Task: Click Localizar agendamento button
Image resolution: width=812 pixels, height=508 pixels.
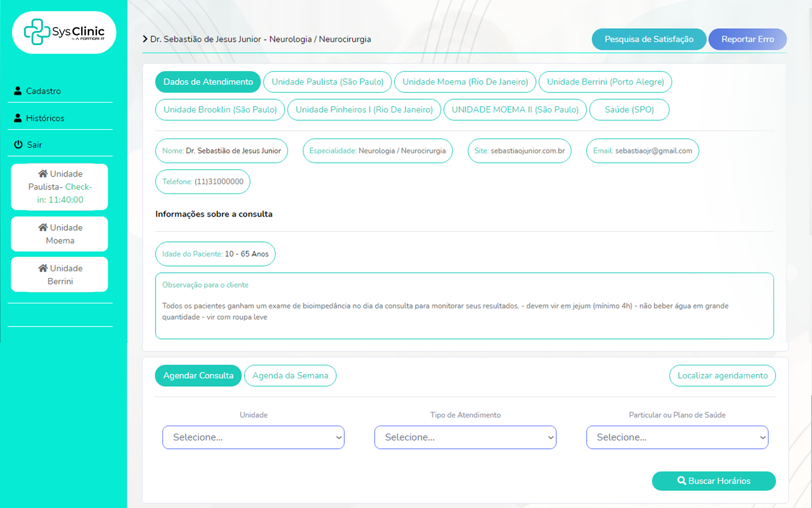Action: [x=722, y=376]
